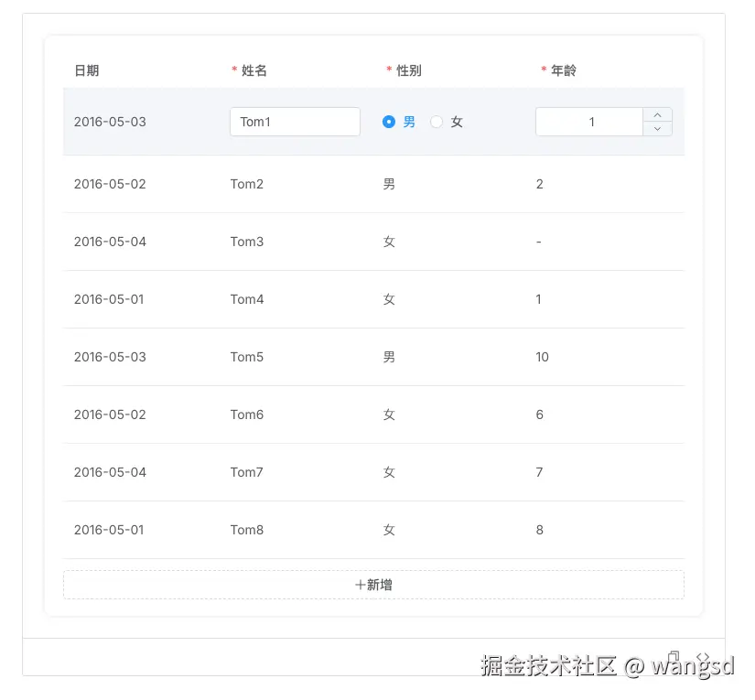Click the age 7 cell in the Tom7 row
Viewport: 755px width, 700px height.
[x=539, y=472]
